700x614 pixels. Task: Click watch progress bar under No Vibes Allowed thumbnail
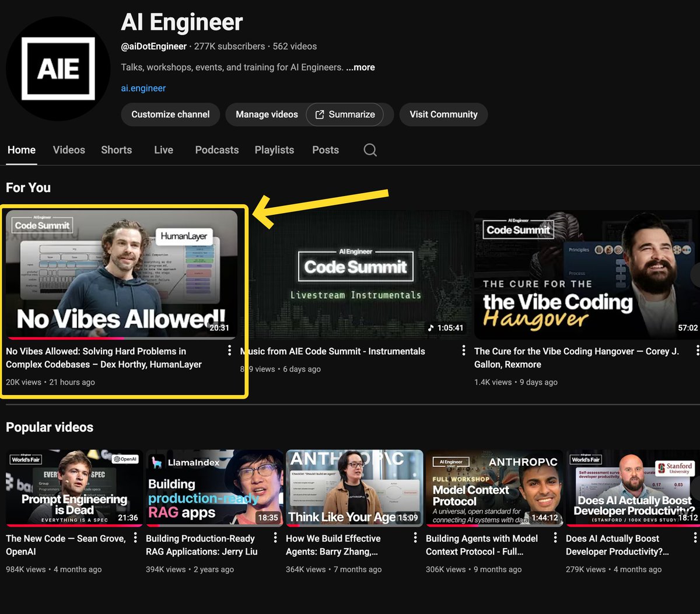[122, 338]
